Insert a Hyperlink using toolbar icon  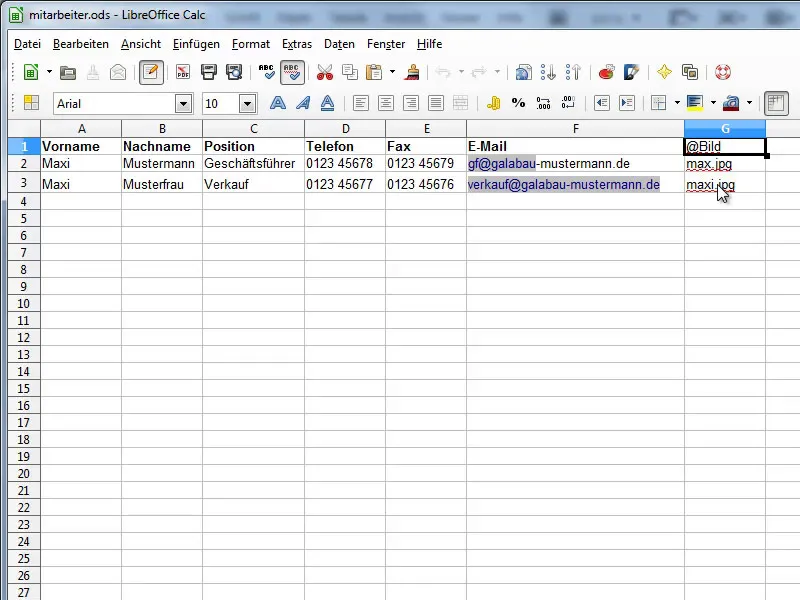523,72
